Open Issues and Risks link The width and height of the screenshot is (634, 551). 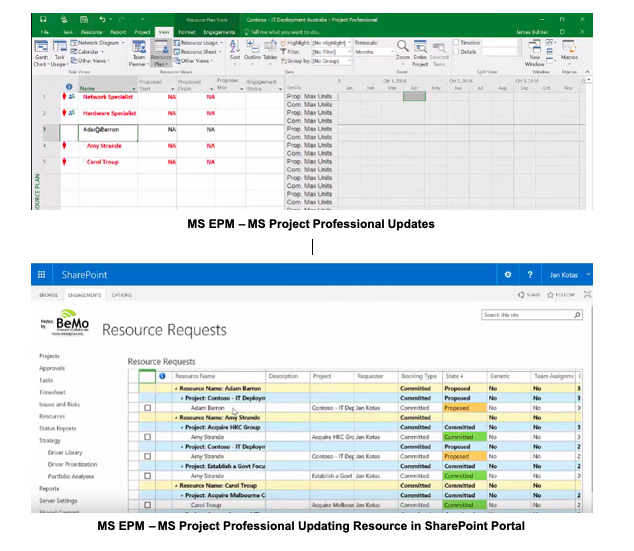[x=59, y=404]
